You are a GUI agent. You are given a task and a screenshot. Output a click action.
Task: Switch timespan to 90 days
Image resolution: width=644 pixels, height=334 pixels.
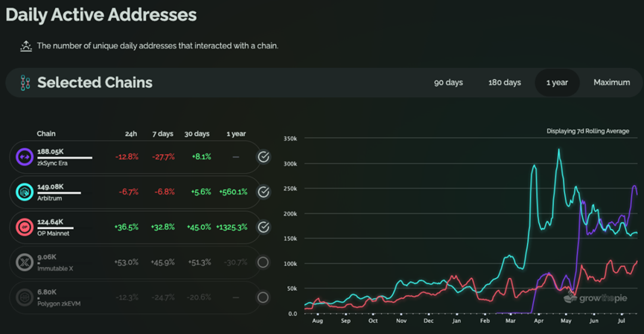[448, 83]
